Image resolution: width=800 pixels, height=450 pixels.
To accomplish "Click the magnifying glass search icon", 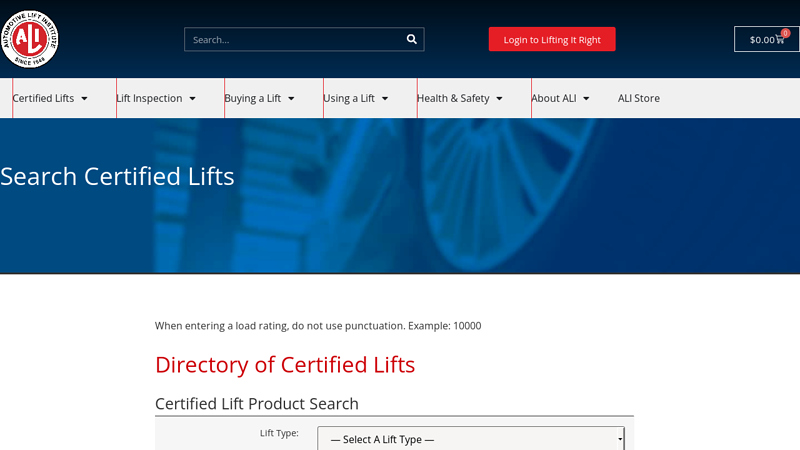I will coord(411,39).
